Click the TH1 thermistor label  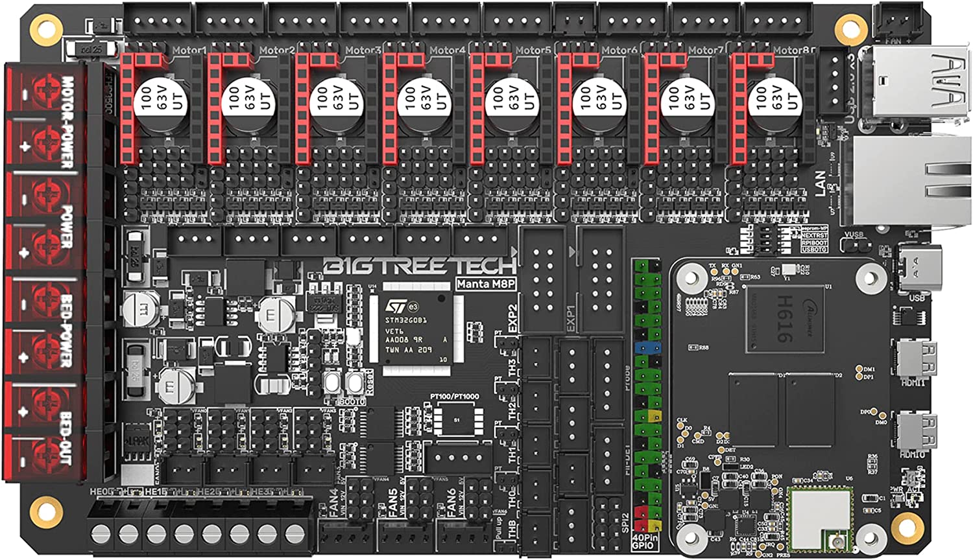tap(512, 454)
